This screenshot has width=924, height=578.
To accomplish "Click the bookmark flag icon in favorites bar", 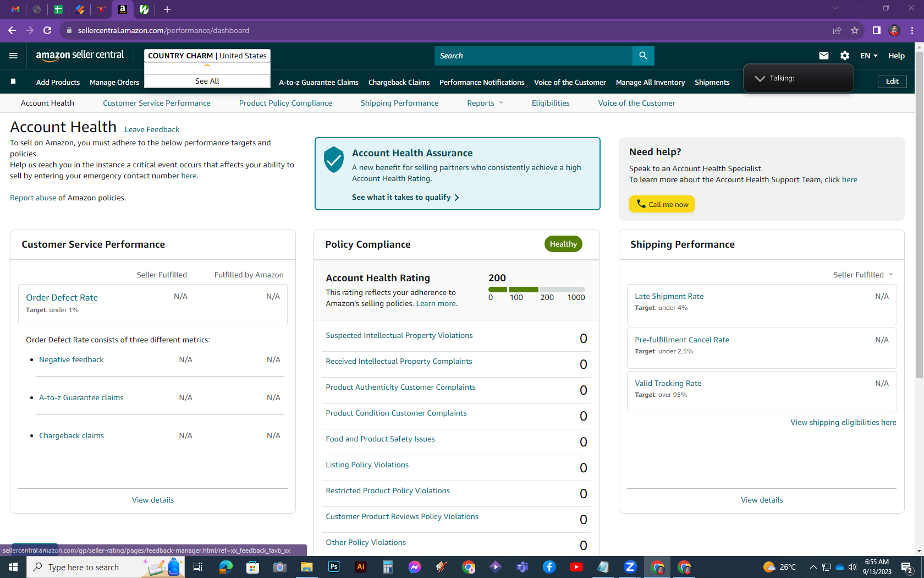I will coord(13,82).
